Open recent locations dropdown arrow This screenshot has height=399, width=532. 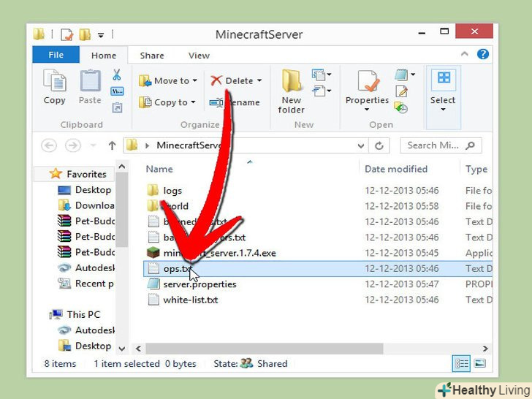(x=93, y=146)
